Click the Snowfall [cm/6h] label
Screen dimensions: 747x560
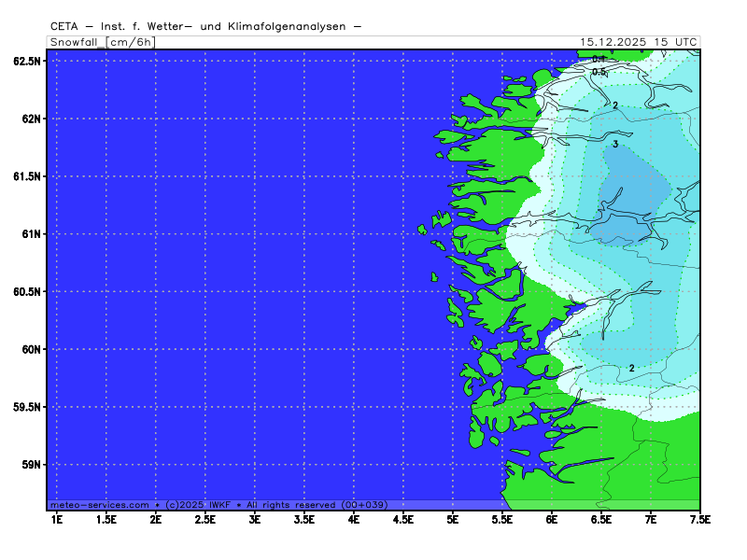(x=101, y=42)
